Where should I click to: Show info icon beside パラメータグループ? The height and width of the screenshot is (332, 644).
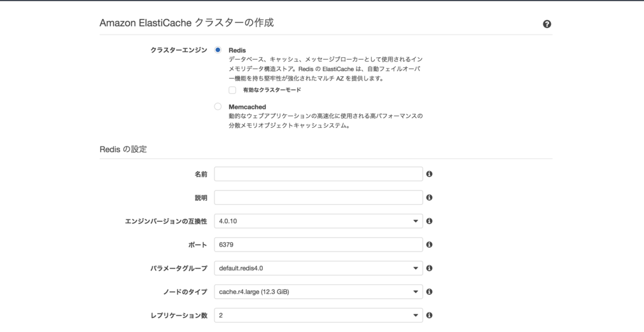pos(429,268)
